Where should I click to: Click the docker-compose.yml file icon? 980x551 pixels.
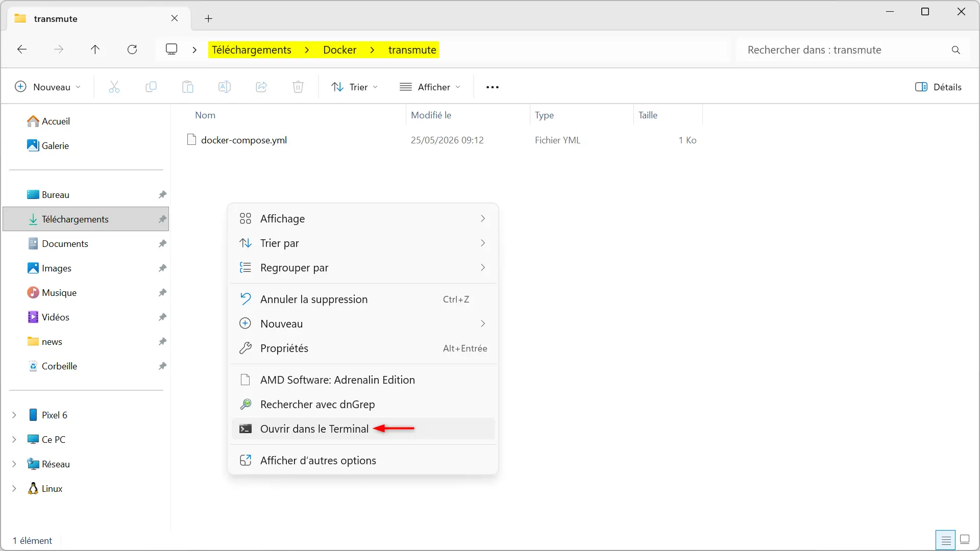[191, 140]
